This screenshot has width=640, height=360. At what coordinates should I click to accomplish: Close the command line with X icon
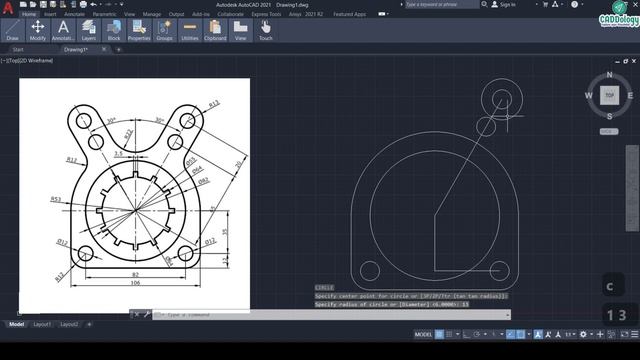[137, 315]
